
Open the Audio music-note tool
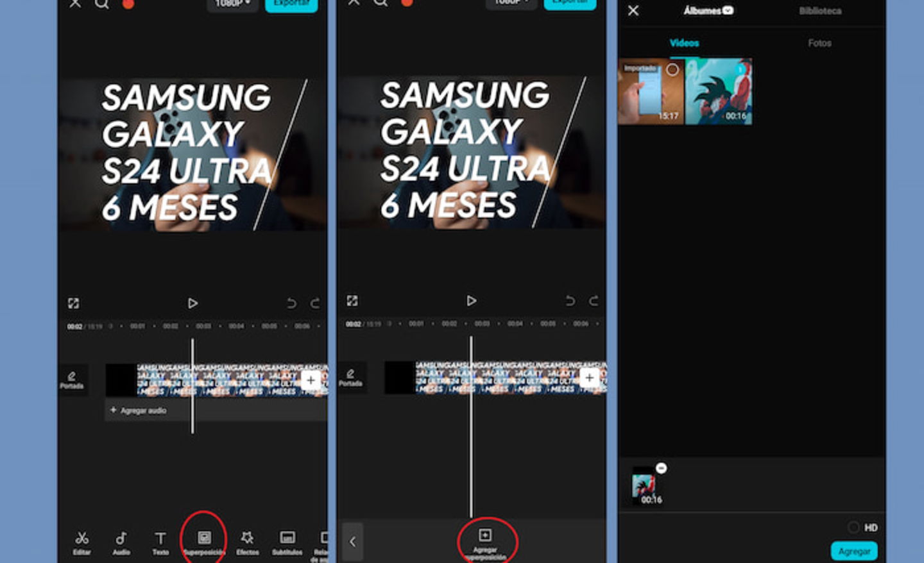pyautogui.click(x=121, y=542)
